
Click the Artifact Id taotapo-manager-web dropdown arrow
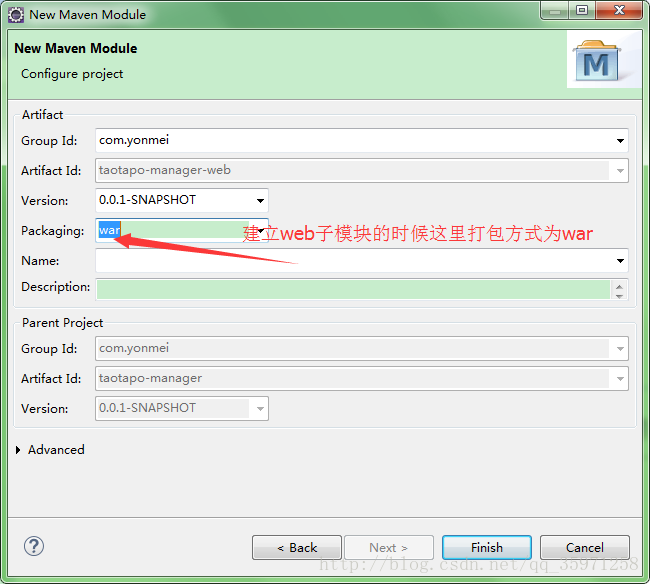tap(620, 171)
